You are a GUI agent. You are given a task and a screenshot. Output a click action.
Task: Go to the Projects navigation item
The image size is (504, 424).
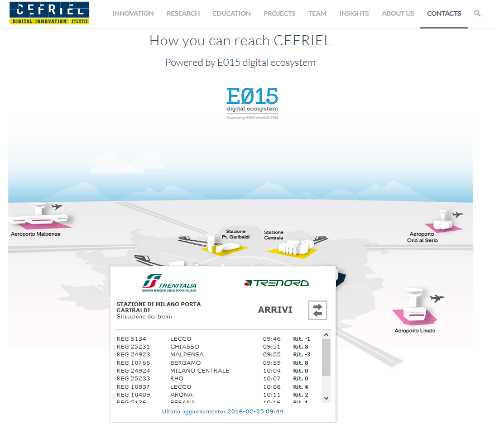click(x=279, y=13)
